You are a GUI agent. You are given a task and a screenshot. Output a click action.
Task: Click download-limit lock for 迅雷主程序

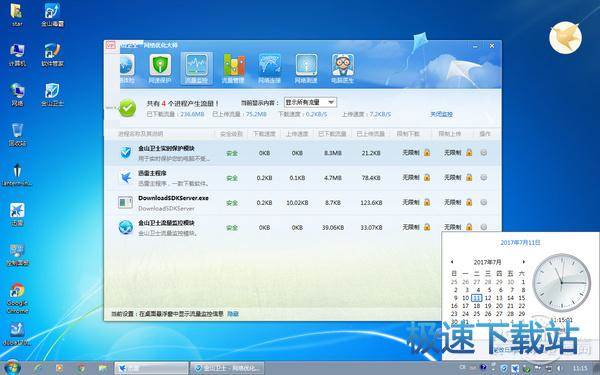pos(427,178)
